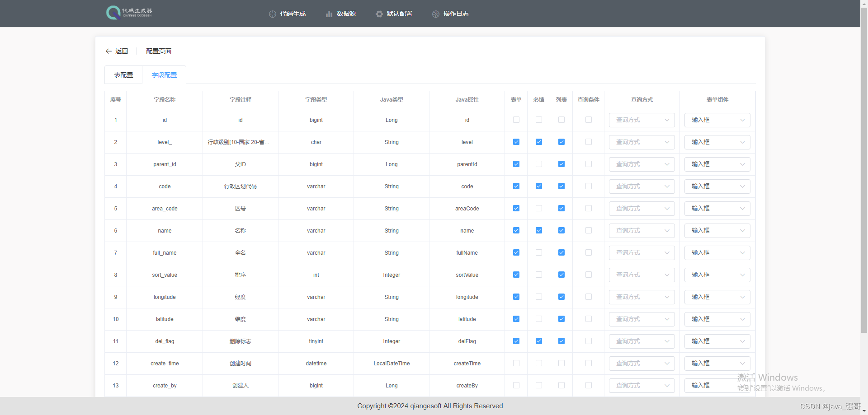Click the 默认配置 gear icon
The height and width of the screenshot is (415, 868).
[379, 14]
